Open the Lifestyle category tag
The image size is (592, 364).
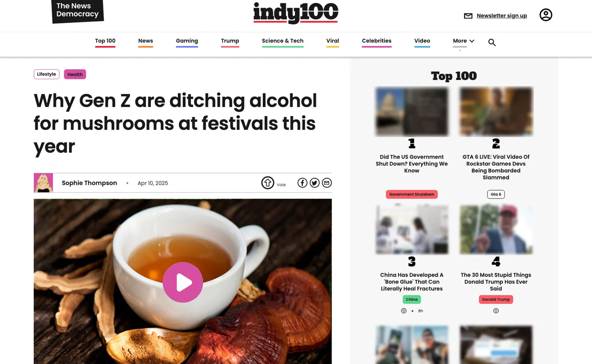click(x=47, y=74)
